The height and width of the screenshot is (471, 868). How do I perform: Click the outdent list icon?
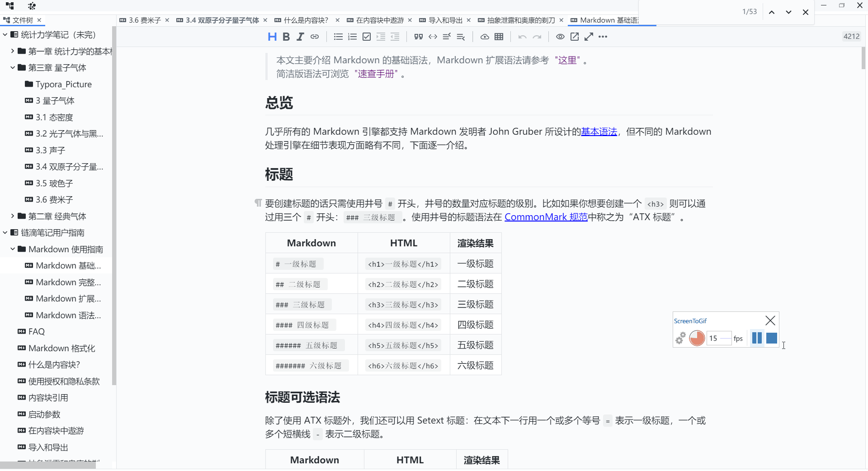395,37
